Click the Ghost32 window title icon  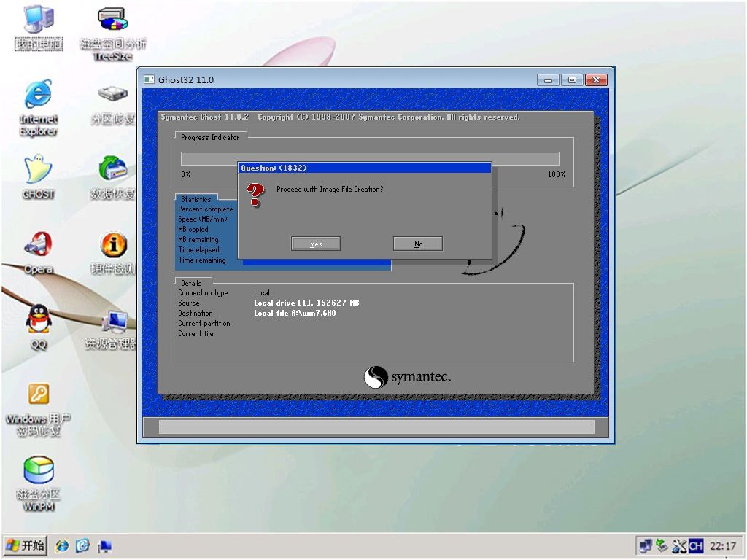(149, 79)
